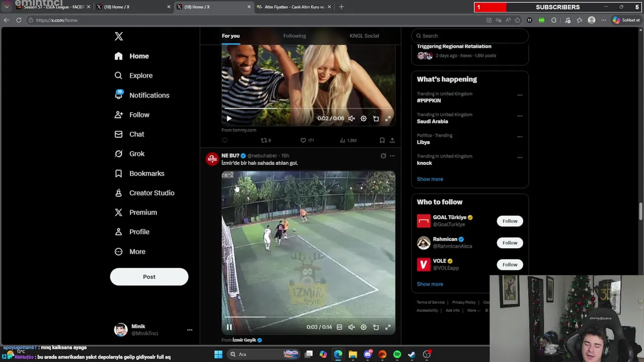Share the tommy.com post
The image size is (644, 362).
tap(392, 140)
